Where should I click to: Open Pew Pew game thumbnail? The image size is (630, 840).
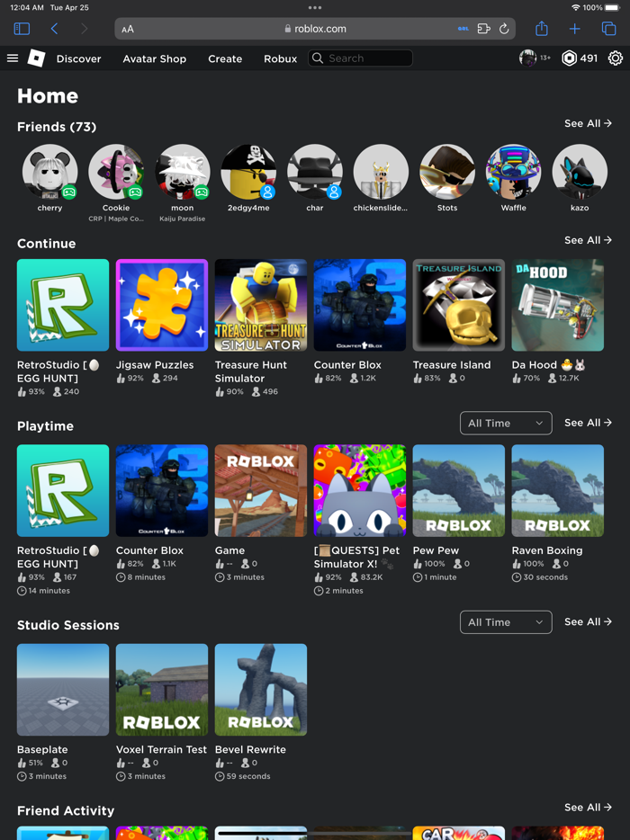click(x=458, y=490)
